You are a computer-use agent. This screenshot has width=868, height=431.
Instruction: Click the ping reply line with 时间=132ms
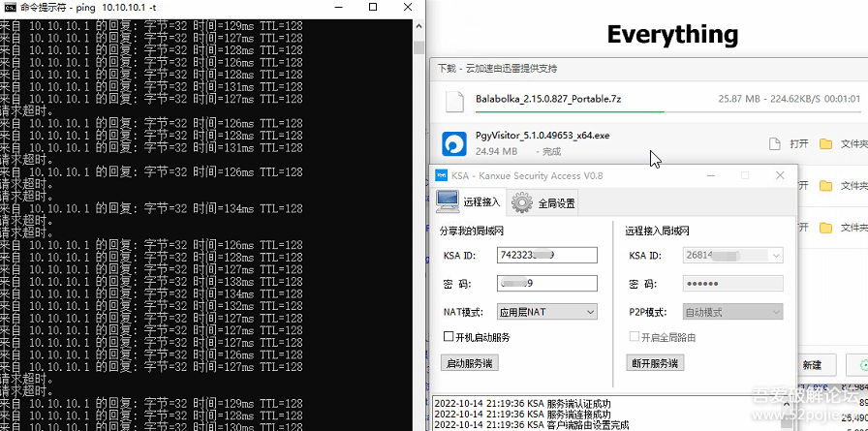(x=151, y=306)
